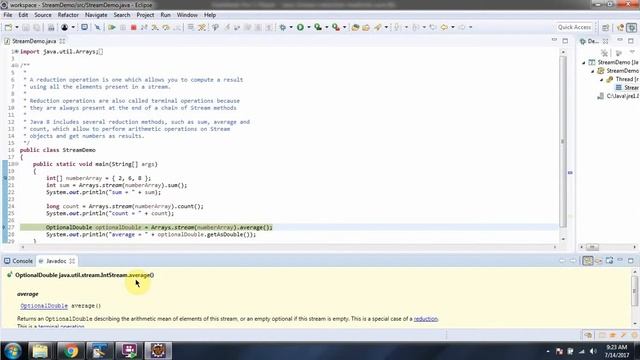Click the Search flashlight toolbar icon
The image size is (640, 360).
[378, 27]
